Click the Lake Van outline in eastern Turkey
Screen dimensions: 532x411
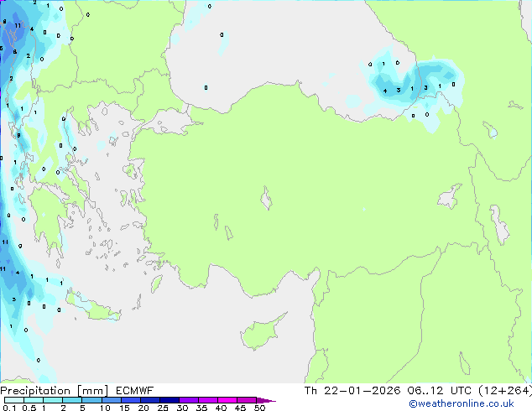click(x=450, y=196)
